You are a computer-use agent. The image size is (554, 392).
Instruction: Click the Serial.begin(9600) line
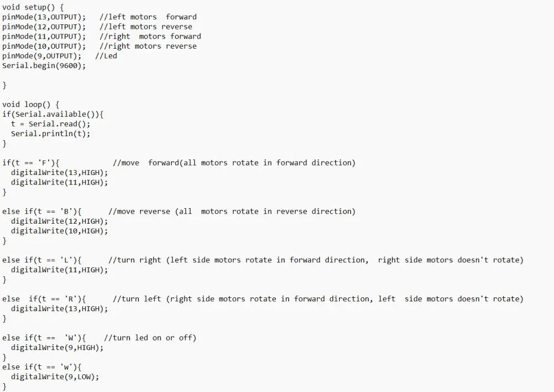coord(44,66)
